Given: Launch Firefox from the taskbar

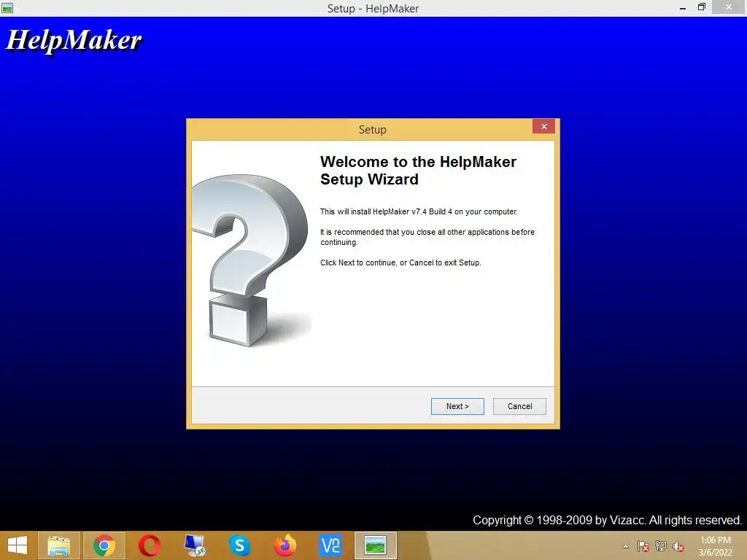Looking at the screenshot, I should (x=285, y=545).
